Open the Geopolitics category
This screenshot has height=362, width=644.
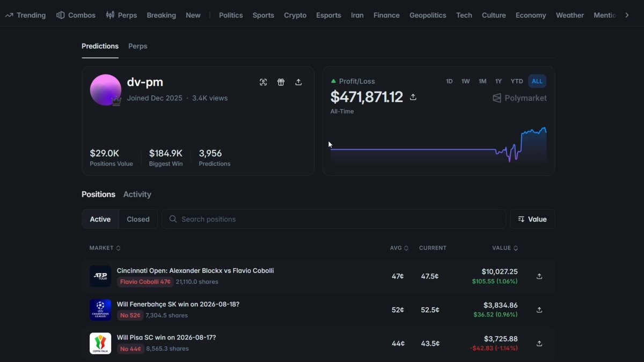(x=428, y=15)
